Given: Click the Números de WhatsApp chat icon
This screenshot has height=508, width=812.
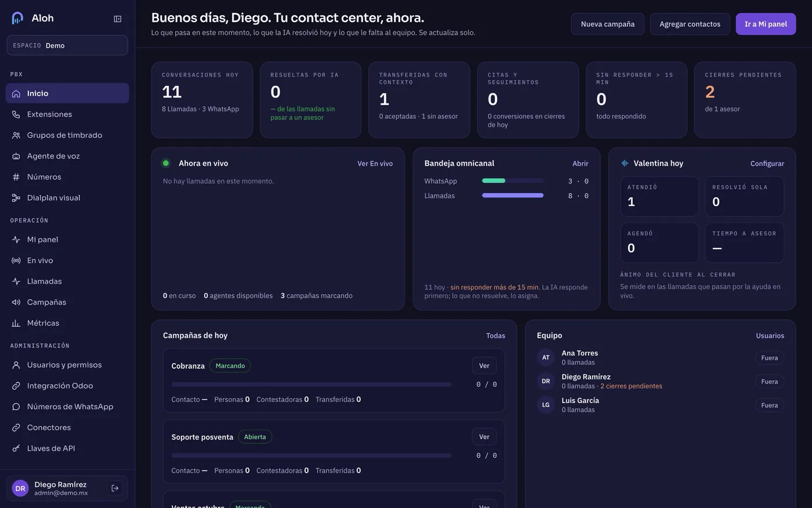Looking at the screenshot, I should click(16, 407).
